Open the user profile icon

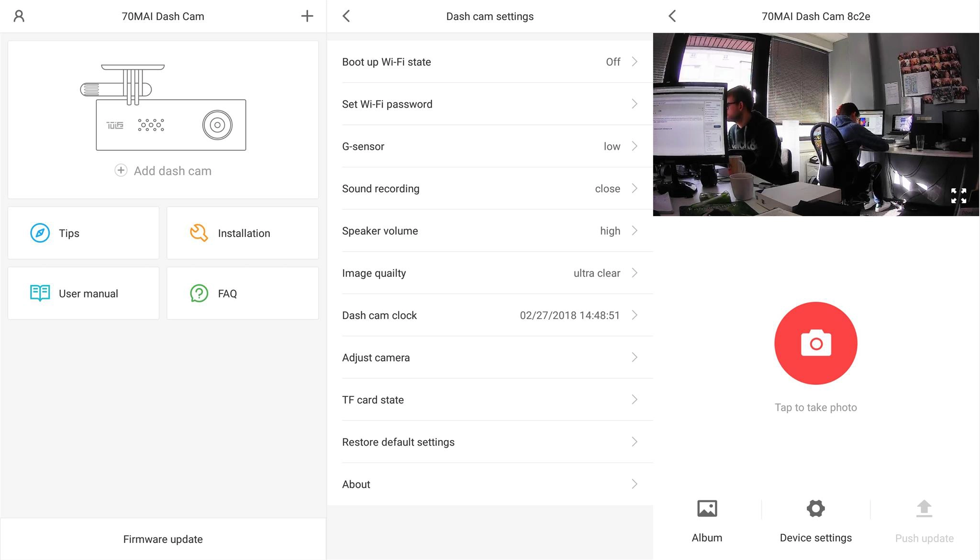click(19, 16)
